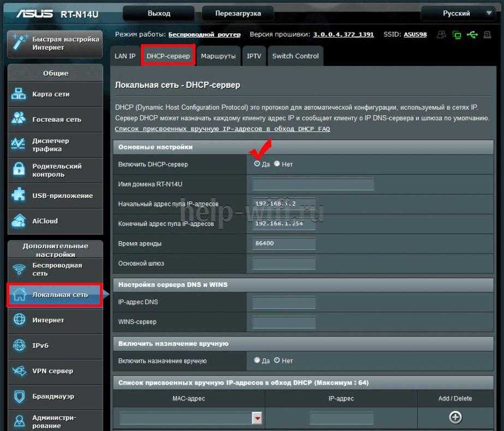Open the DHCP FAQ manual IP list link
Viewport: 504px width, 431px height.
(x=222, y=129)
